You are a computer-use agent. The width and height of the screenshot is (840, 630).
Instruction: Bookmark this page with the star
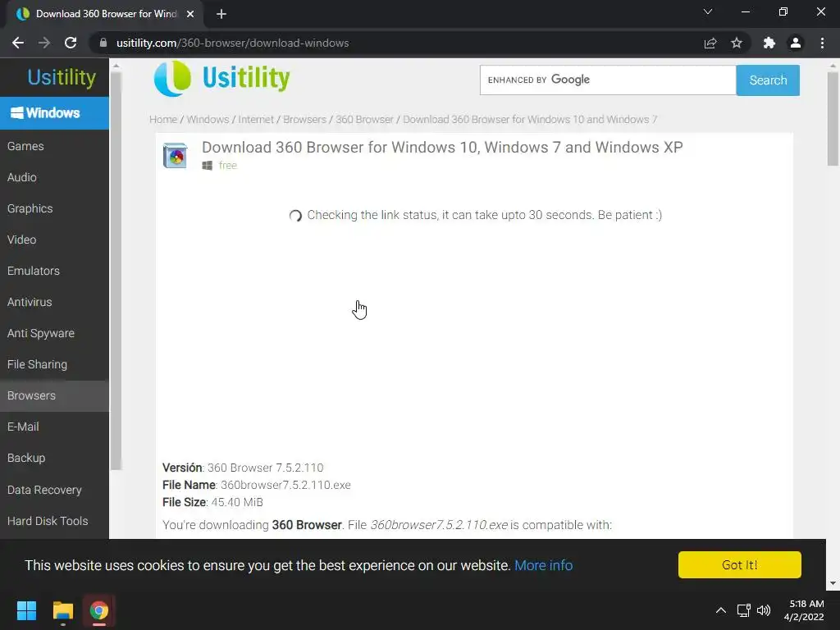737,43
